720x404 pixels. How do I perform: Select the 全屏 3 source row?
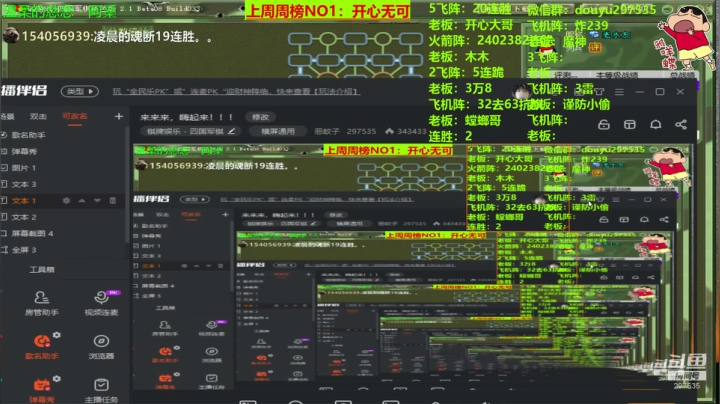pyautogui.click(x=63, y=250)
